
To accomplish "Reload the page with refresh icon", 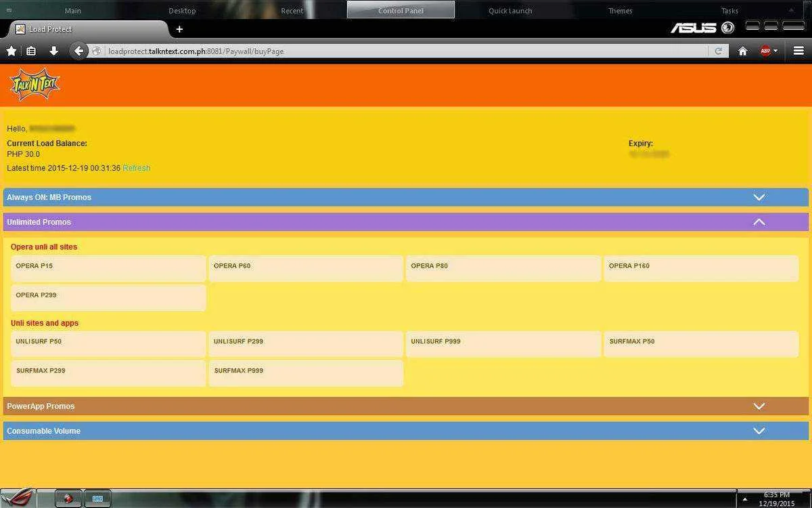I will pyautogui.click(x=718, y=51).
